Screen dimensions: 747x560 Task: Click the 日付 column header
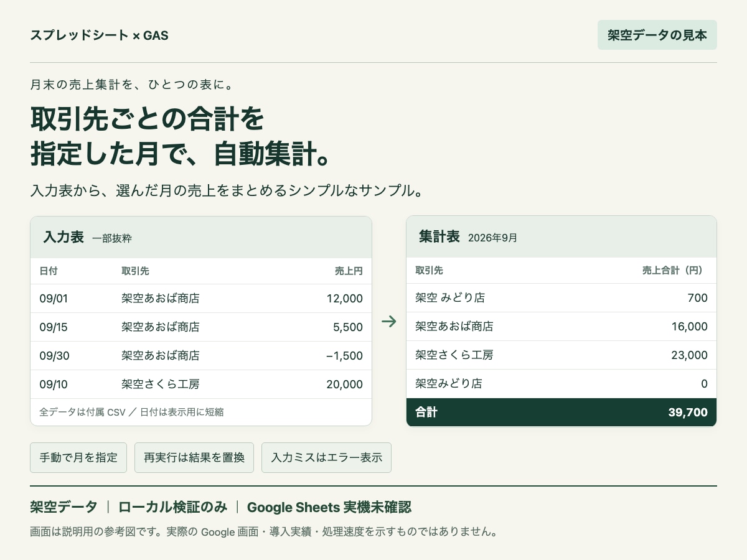point(49,271)
